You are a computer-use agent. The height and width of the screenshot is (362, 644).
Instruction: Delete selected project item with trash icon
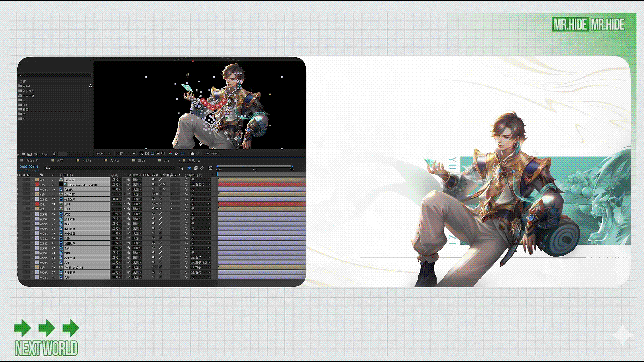54,154
